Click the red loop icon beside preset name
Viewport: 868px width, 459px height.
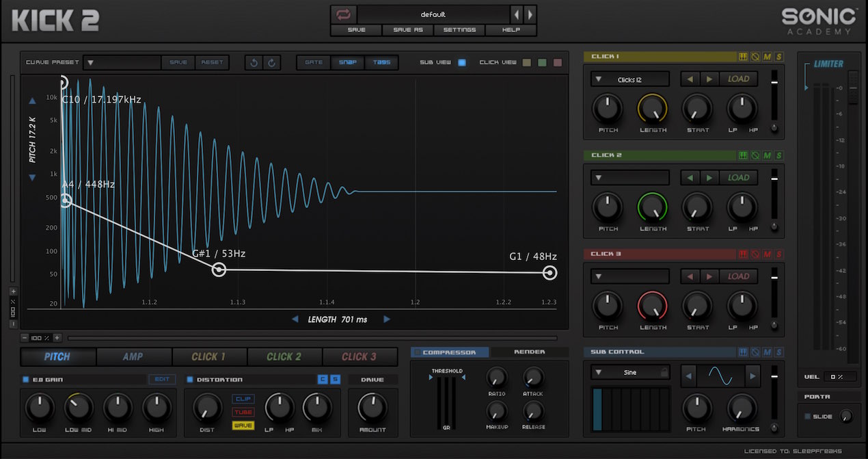(x=344, y=14)
